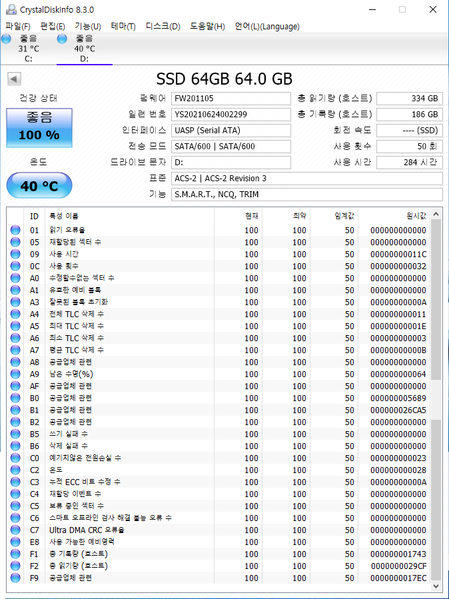The image size is (449, 599).
Task: Click the status icon for attribute E8
Action: 15,542
